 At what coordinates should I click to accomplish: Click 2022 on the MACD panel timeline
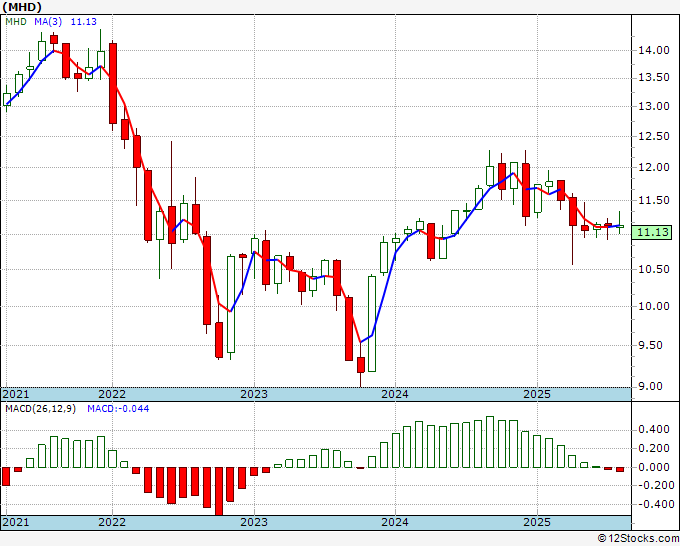click(112, 522)
